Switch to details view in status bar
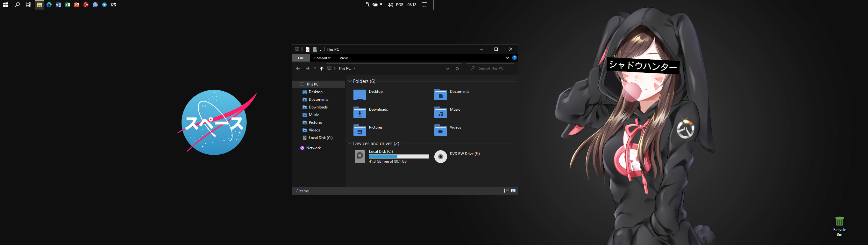 point(506,191)
